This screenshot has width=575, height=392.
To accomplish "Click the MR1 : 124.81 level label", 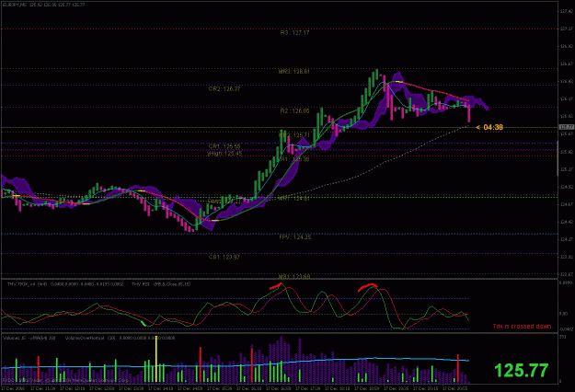I will (x=293, y=199).
